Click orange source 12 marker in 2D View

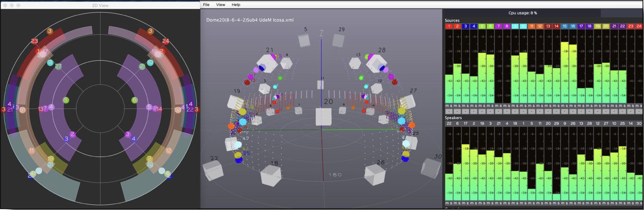[x=169, y=151]
